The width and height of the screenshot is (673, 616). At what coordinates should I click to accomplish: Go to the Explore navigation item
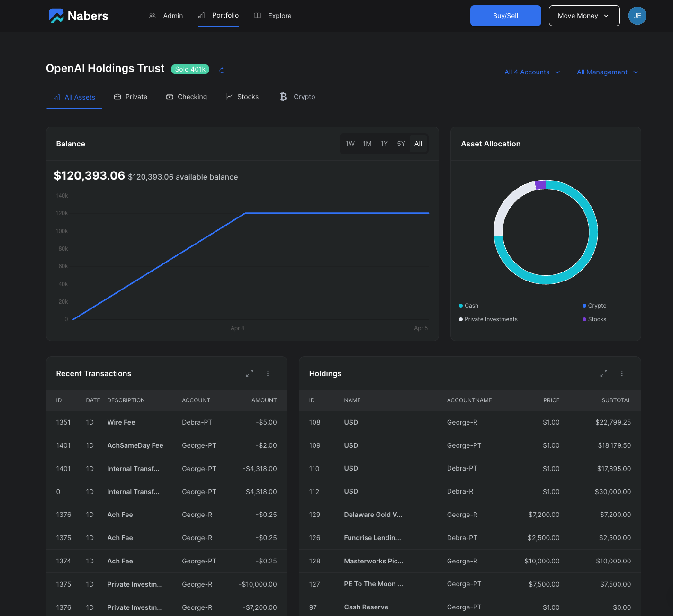click(273, 16)
